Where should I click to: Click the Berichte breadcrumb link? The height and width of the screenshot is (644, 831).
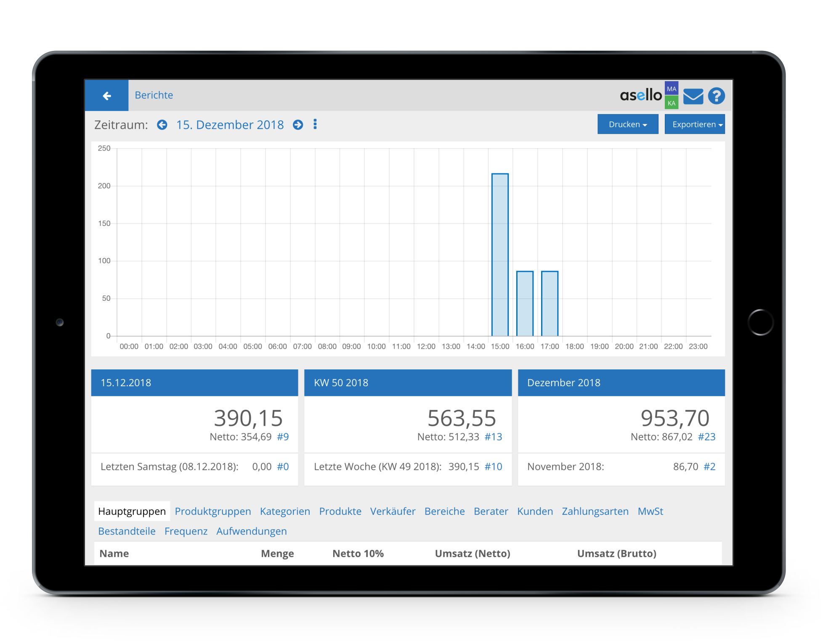(x=154, y=95)
